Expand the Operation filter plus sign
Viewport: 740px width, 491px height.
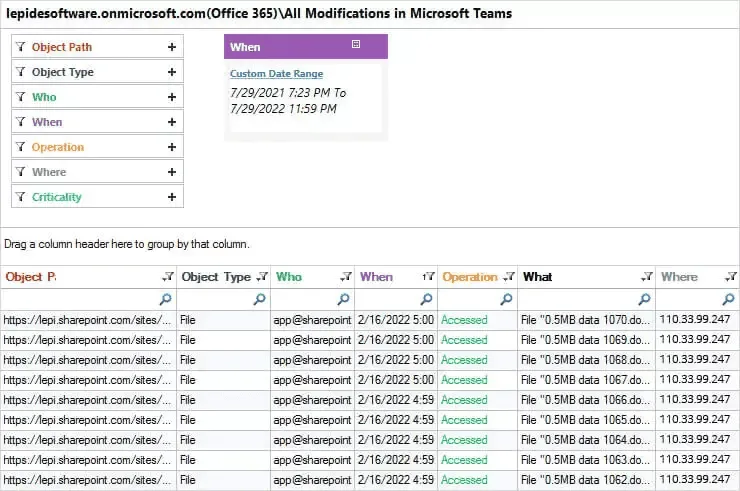point(172,147)
